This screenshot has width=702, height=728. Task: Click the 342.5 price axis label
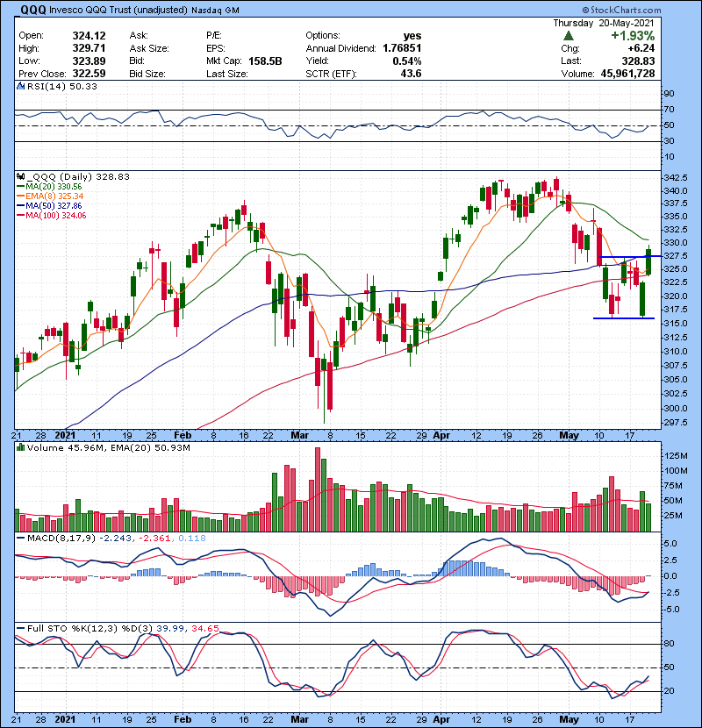pyautogui.click(x=676, y=178)
